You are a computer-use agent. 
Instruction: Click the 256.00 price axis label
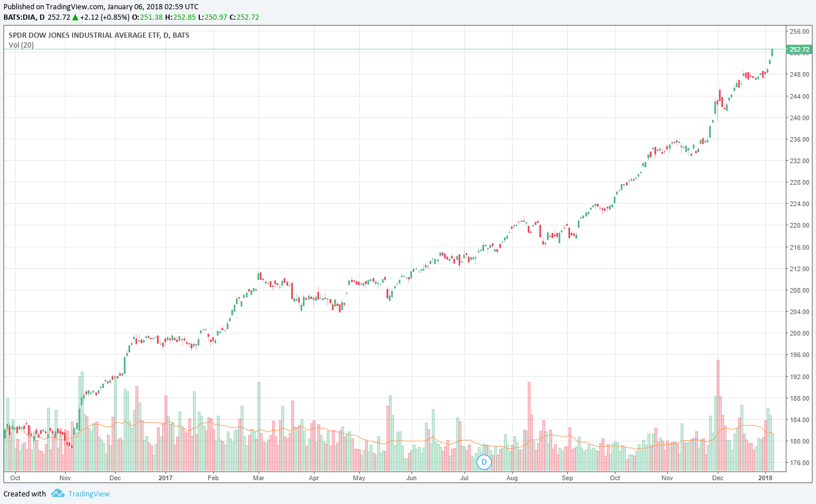(x=799, y=31)
